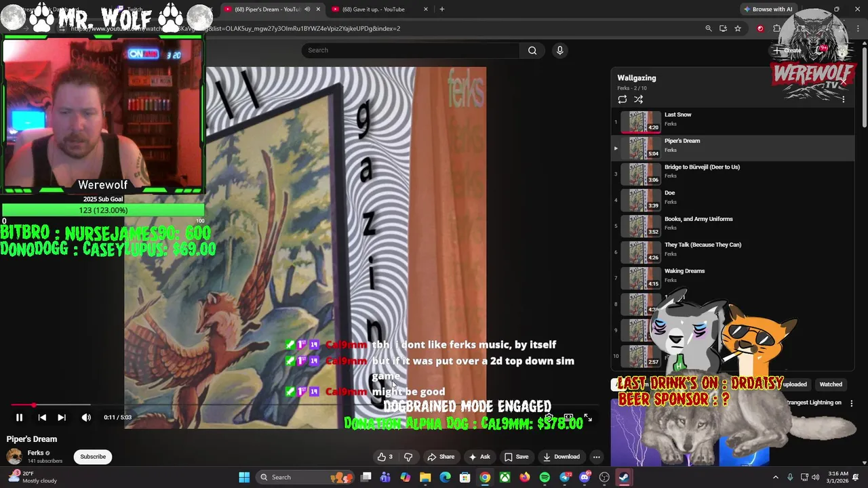Image resolution: width=868 pixels, height=488 pixels.
Task: Skip to the previous video in playlist
Action: pyautogui.click(x=42, y=418)
